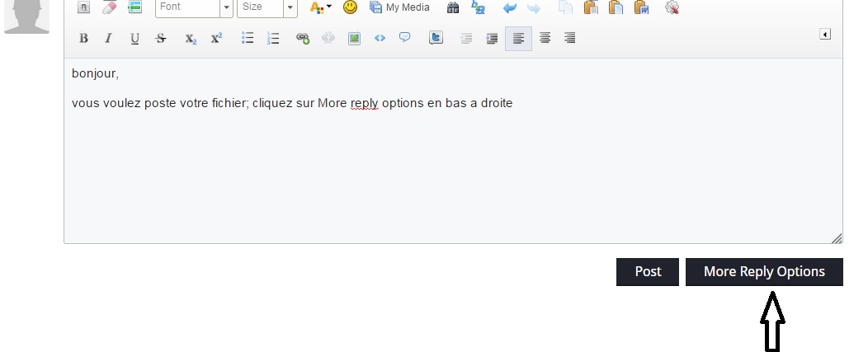Click the find and replace icon
This screenshot has width=868, height=352.
pos(478,7)
